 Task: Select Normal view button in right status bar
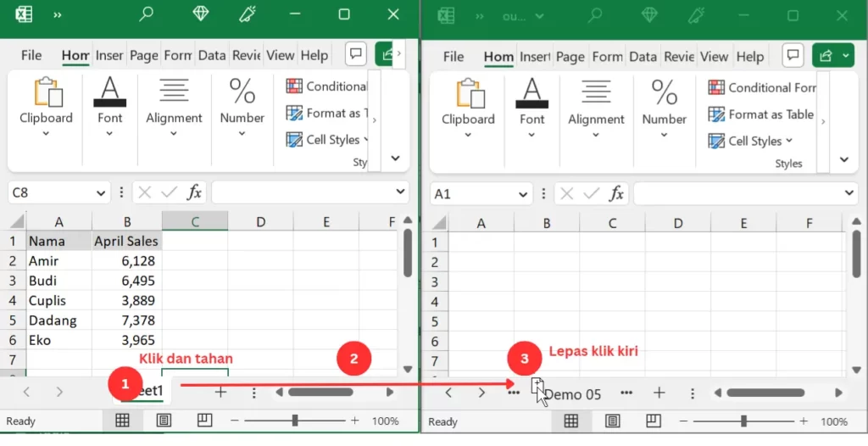pos(571,421)
